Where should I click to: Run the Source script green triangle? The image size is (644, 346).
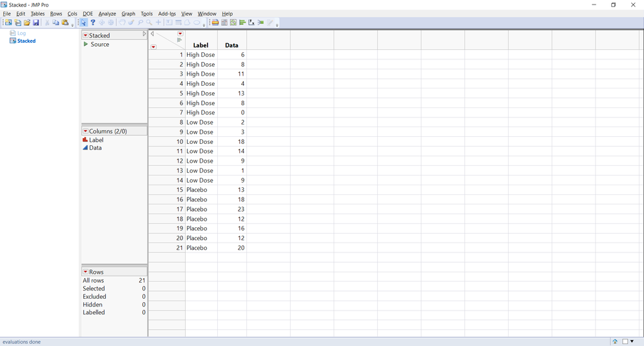click(86, 44)
